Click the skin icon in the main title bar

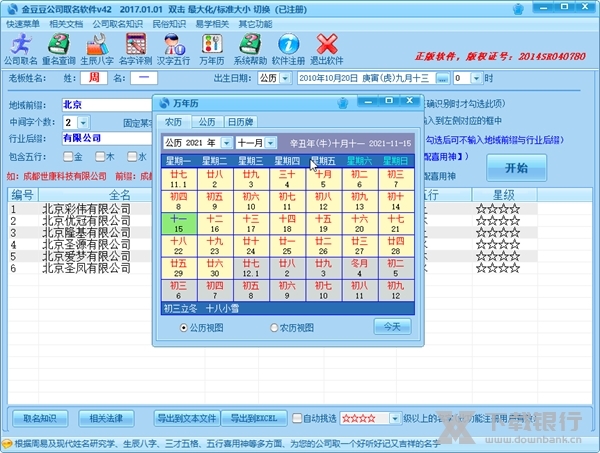coord(518,9)
